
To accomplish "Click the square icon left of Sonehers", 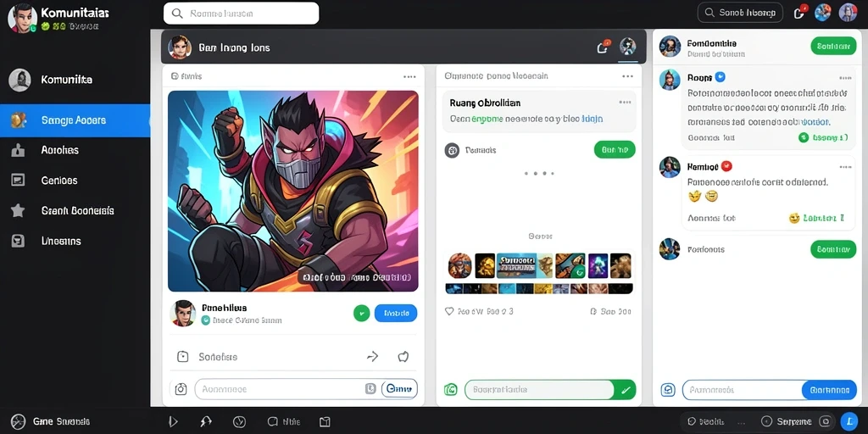I will (183, 357).
